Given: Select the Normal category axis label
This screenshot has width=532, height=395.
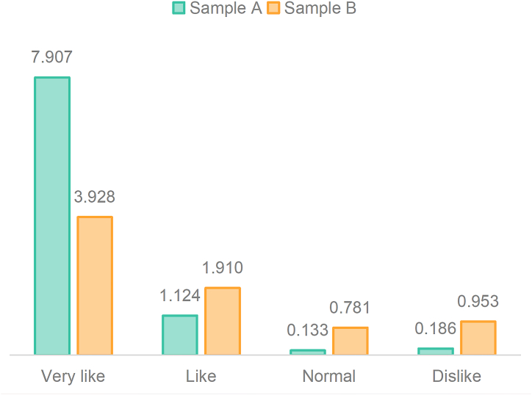Looking at the screenshot, I should point(328,377).
